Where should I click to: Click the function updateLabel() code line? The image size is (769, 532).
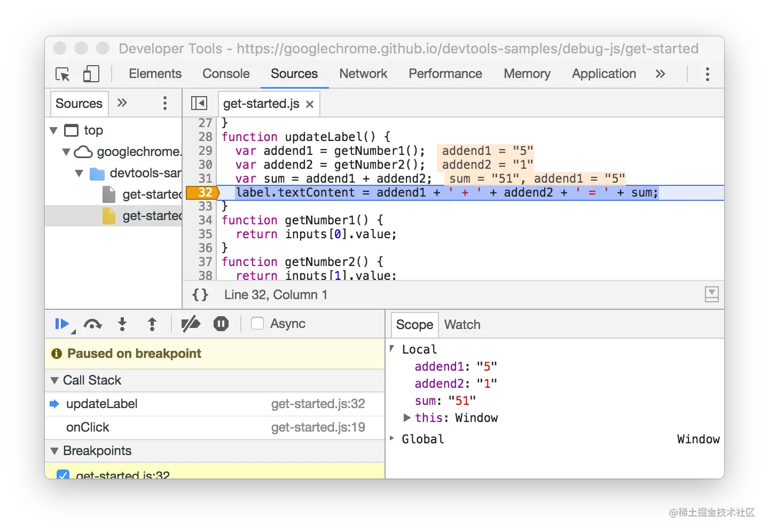point(306,137)
